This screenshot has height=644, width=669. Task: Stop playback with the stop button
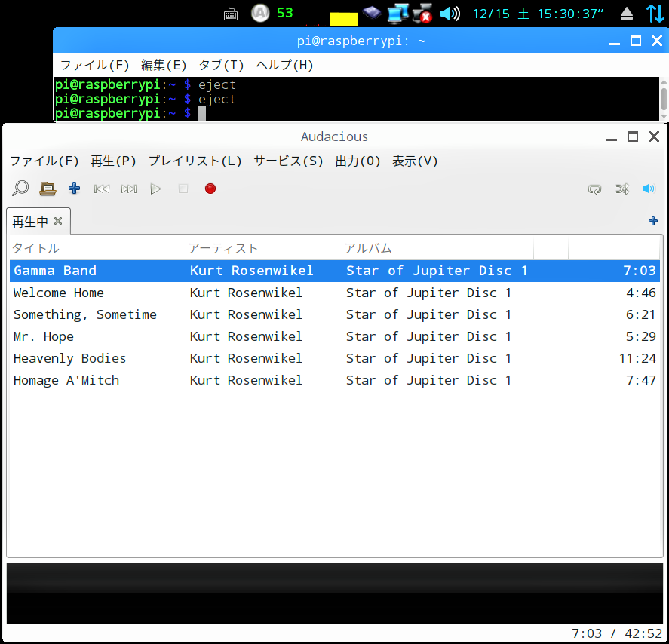coord(183,189)
